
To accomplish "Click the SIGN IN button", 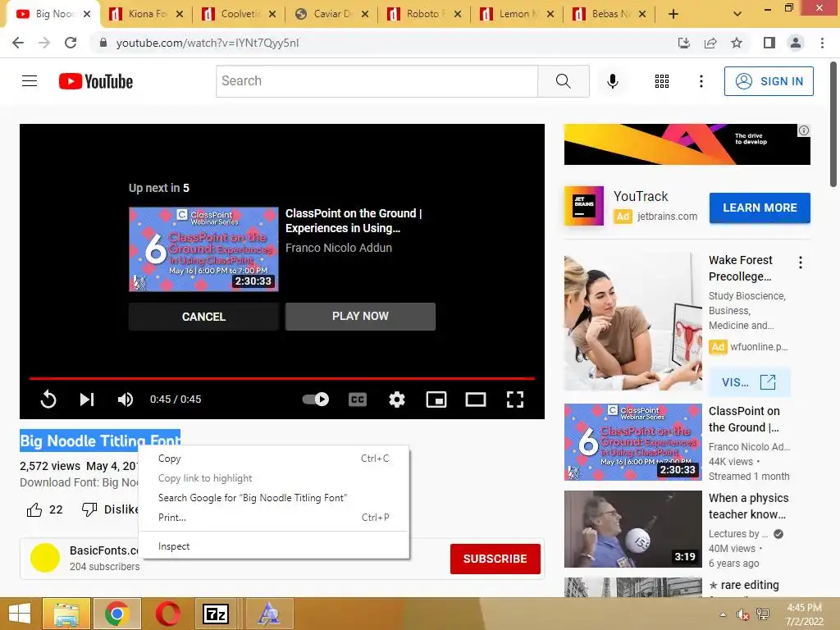I will coord(769,81).
